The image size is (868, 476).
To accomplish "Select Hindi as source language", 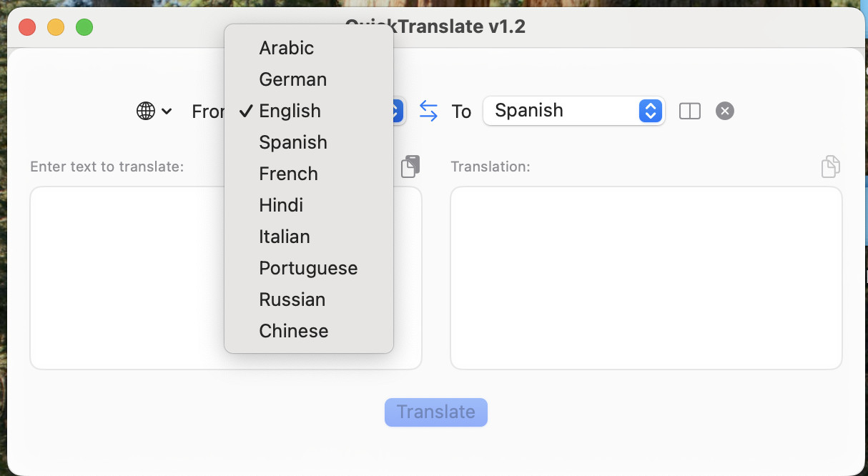I will (281, 205).
